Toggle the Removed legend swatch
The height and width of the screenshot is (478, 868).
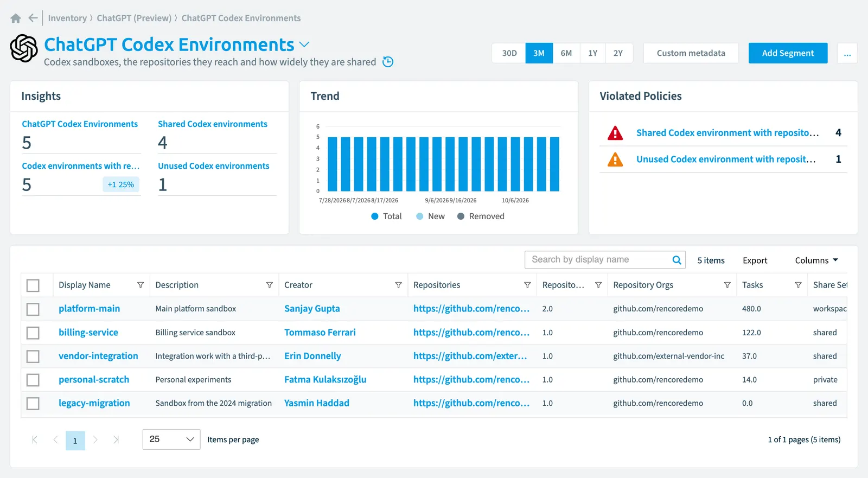coord(461,216)
